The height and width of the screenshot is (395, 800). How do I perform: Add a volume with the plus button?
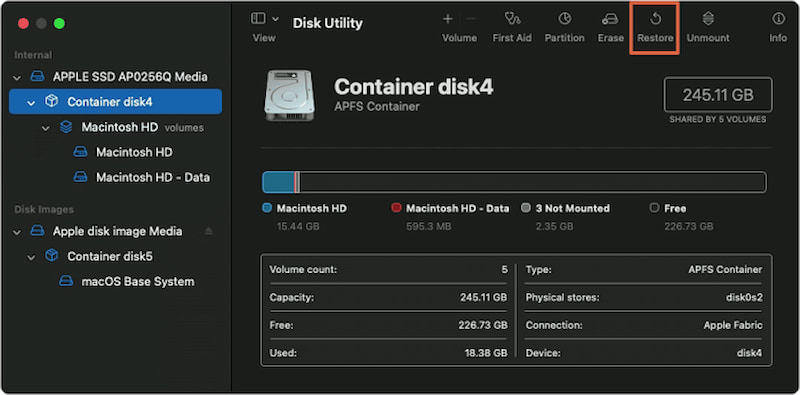pos(447,19)
